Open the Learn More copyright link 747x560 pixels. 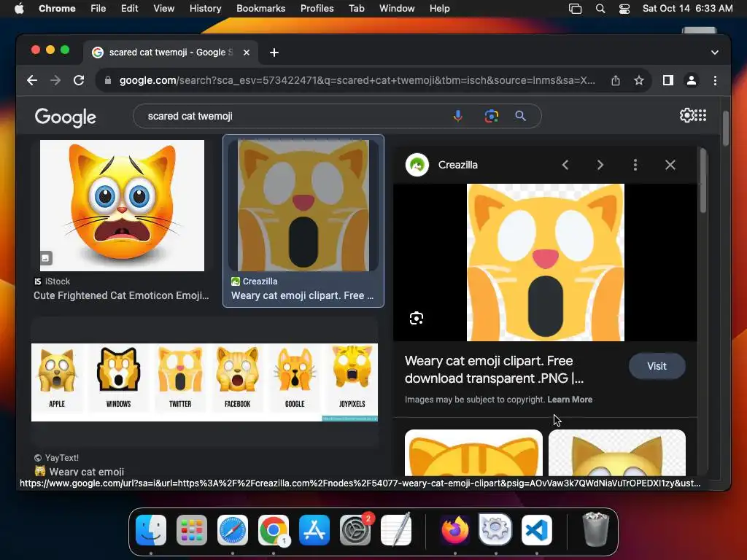point(570,400)
